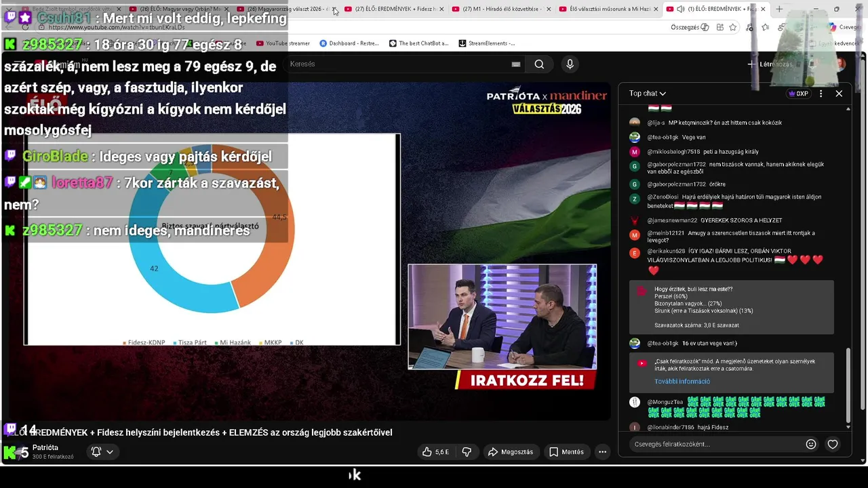Send a heart reaction in chat
Viewport: 868px width, 488px height.
pyautogui.click(x=833, y=445)
